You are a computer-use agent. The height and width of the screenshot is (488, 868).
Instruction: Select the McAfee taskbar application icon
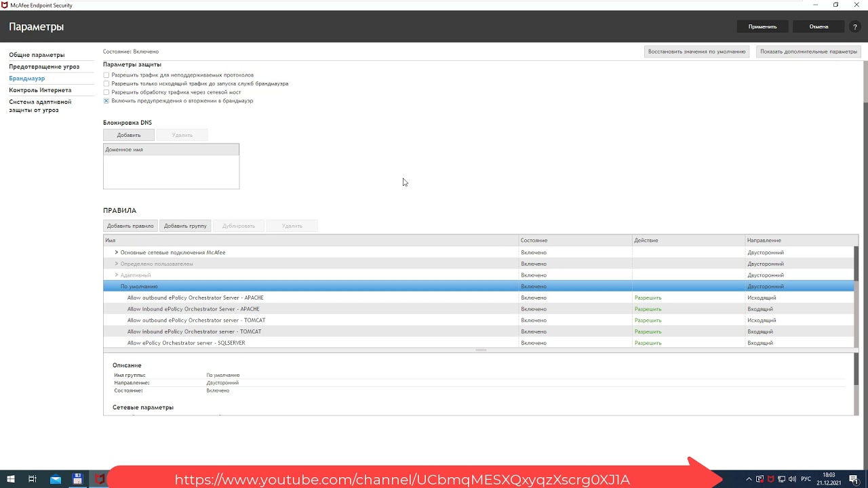[x=100, y=479]
